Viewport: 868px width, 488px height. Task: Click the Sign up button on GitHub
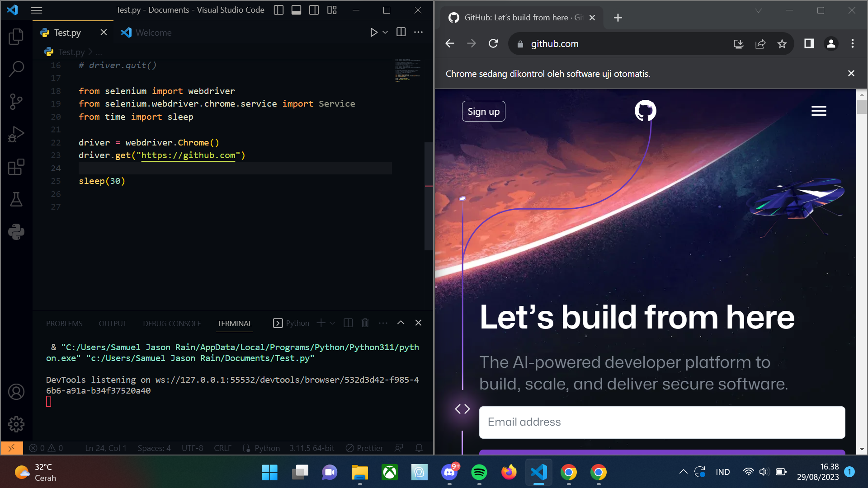pyautogui.click(x=483, y=111)
